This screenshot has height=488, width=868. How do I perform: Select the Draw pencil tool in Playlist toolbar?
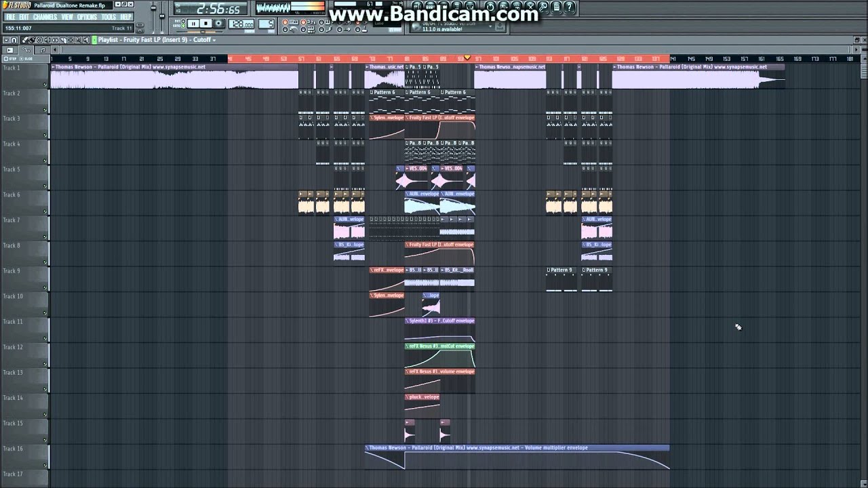26,40
